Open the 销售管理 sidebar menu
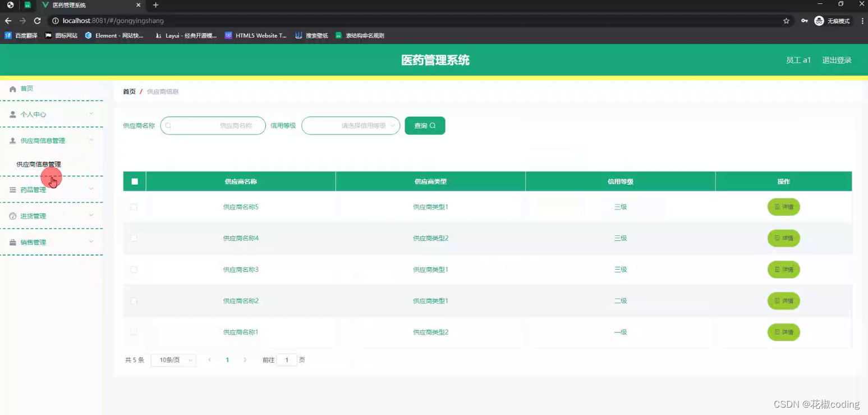 point(51,243)
